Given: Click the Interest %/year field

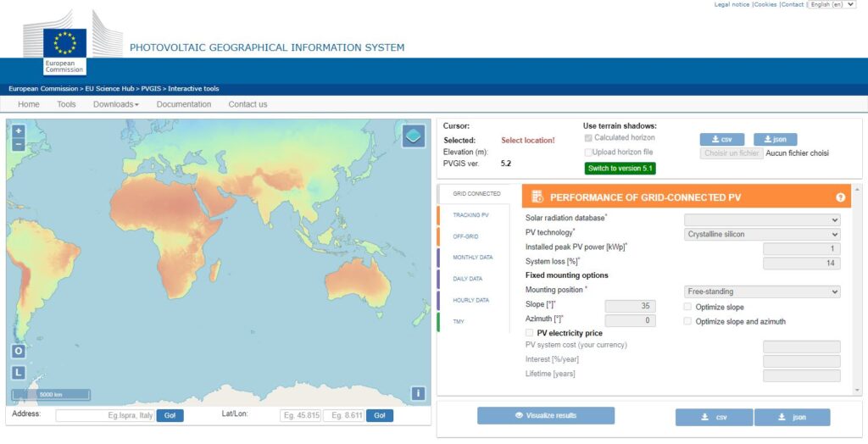Looking at the screenshot, I should tap(802, 362).
